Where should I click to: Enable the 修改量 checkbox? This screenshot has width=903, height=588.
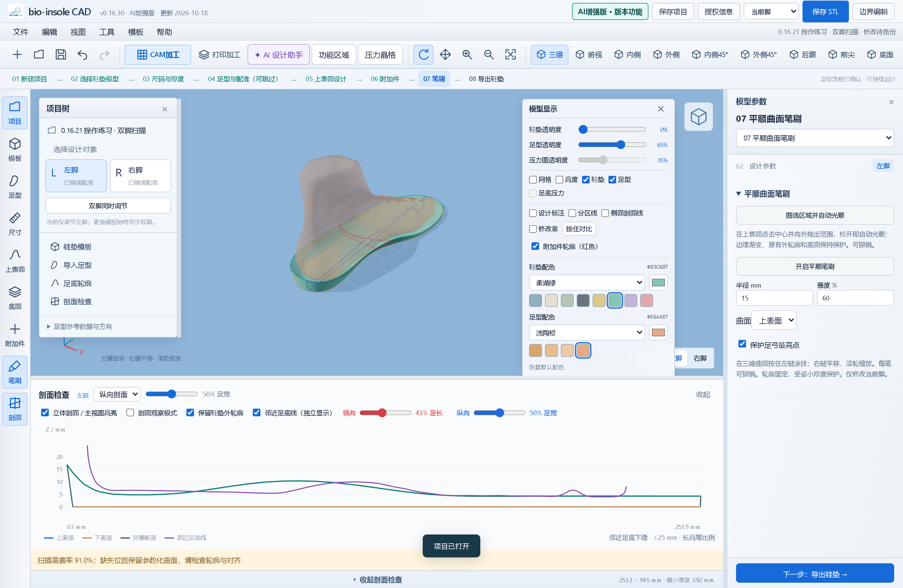tap(533, 228)
